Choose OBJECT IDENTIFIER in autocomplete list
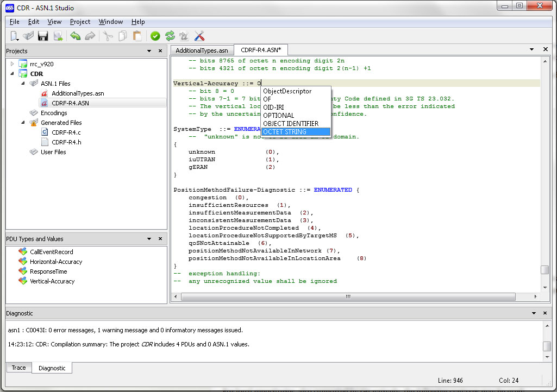 [x=296, y=124]
